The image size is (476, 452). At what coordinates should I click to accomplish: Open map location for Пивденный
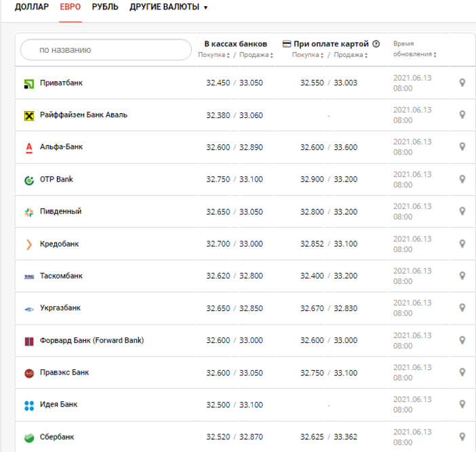[462, 211]
